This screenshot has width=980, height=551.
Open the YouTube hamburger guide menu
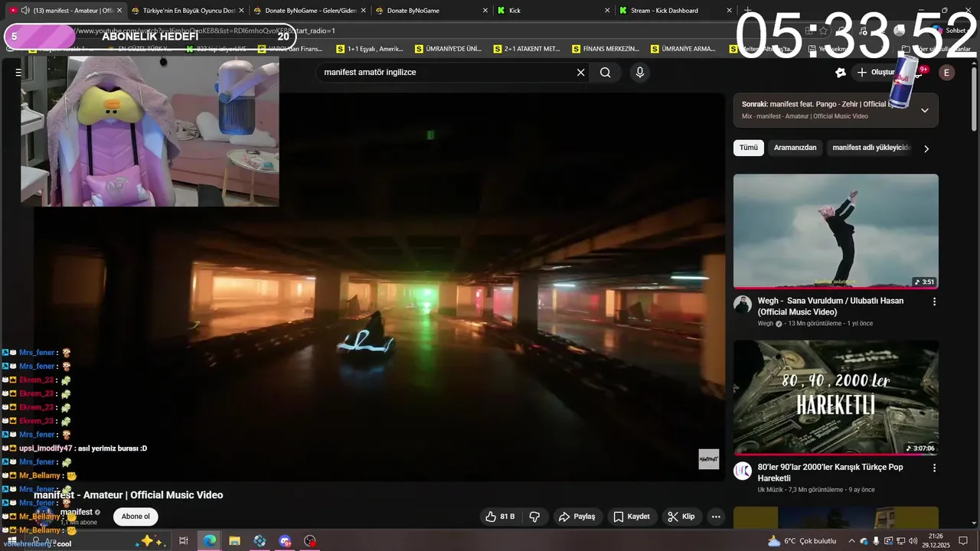coord(18,73)
